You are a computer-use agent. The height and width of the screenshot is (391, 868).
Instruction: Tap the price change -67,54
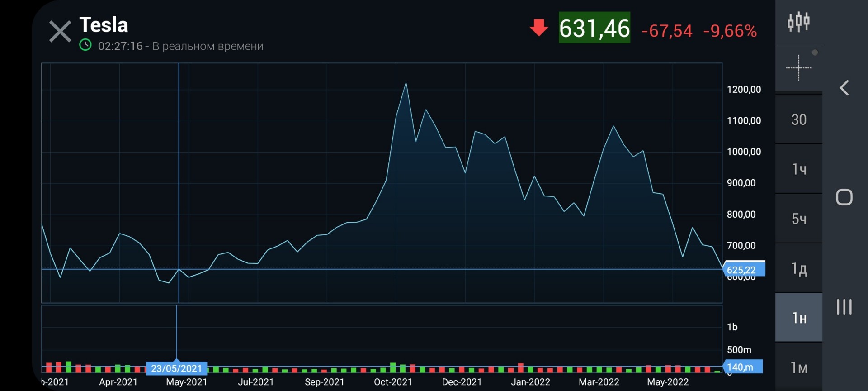coord(667,31)
